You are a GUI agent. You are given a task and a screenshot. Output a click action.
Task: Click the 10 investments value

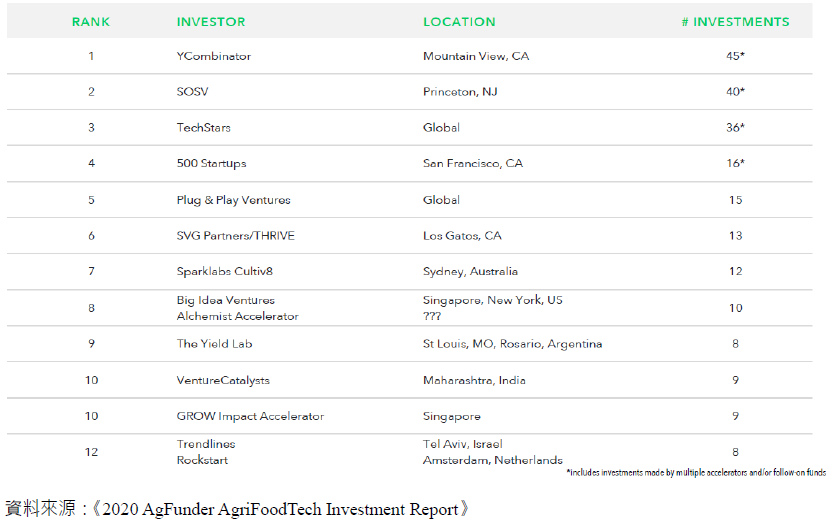[x=736, y=308]
